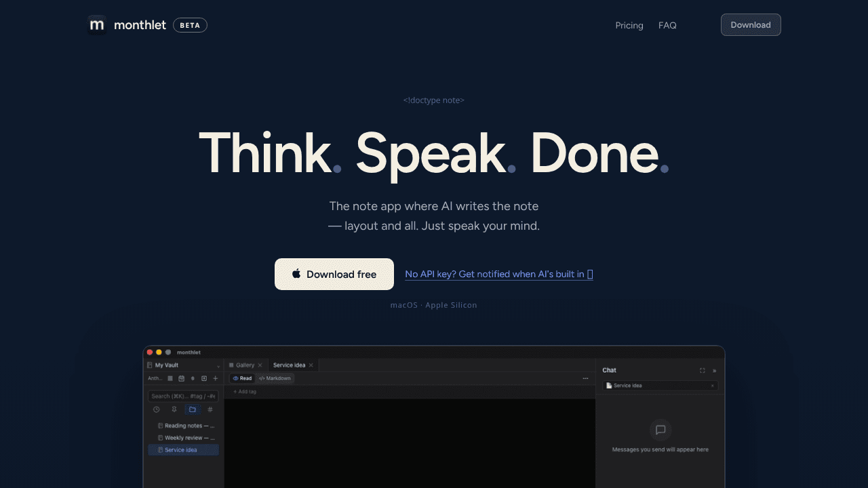Click the "+ Add tag" button
This screenshot has height=488, width=868.
(x=245, y=392)
